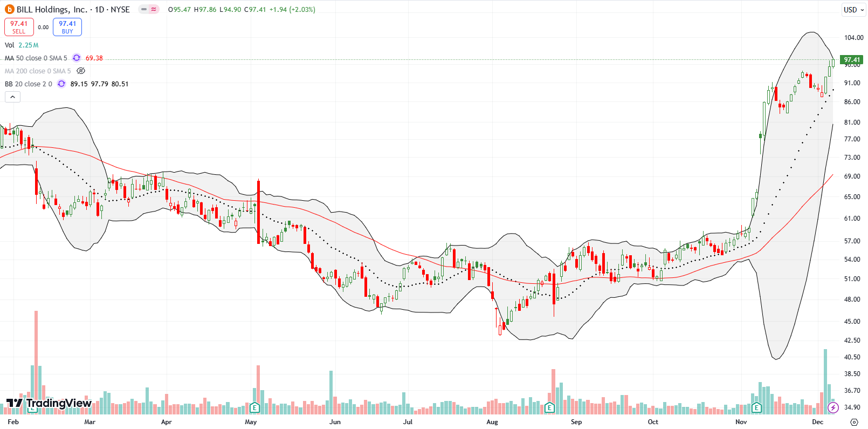Screen dimensions: 868x429
Task: Select the Vol 2.25M indicator legend
Action: pyautogui.click(x=22, y=45)
